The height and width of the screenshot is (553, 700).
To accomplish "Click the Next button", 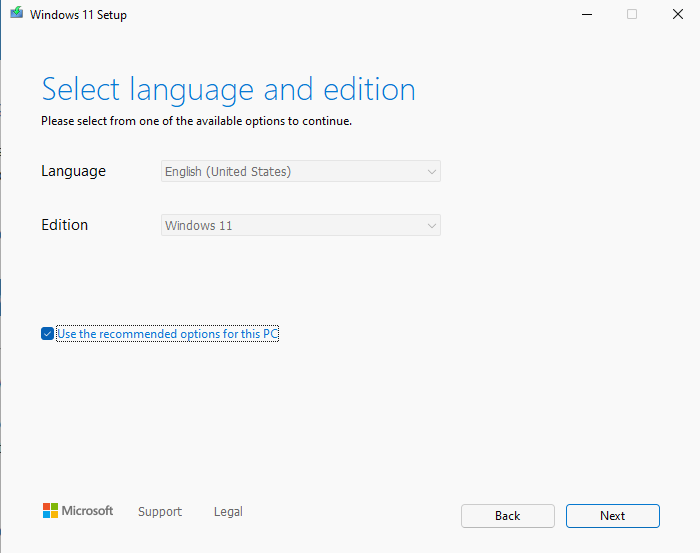I will [612, 516].
